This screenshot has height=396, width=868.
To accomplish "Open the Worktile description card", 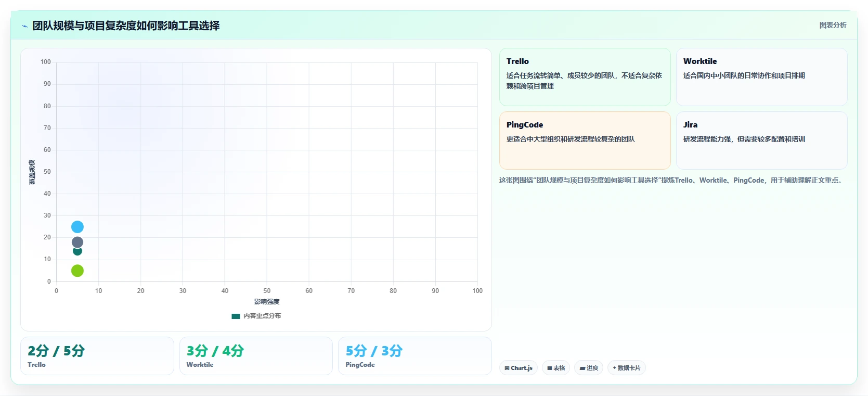I will [761, 77].
